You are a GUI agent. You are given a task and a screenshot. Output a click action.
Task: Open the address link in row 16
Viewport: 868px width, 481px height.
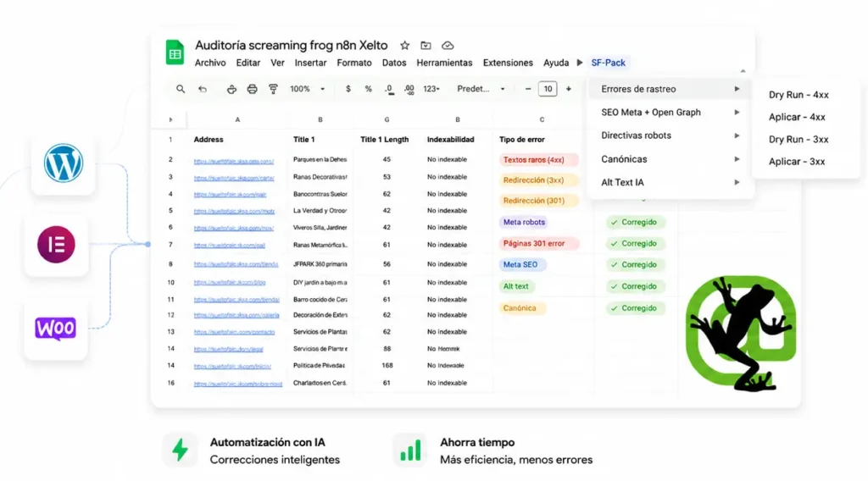[x=238, y=384]
